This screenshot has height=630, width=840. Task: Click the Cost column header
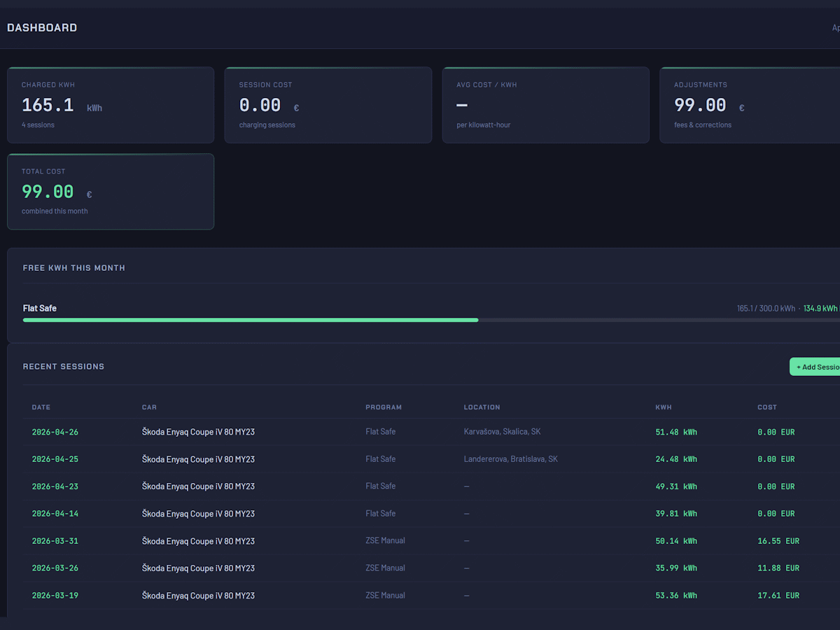tap(767, 407)
